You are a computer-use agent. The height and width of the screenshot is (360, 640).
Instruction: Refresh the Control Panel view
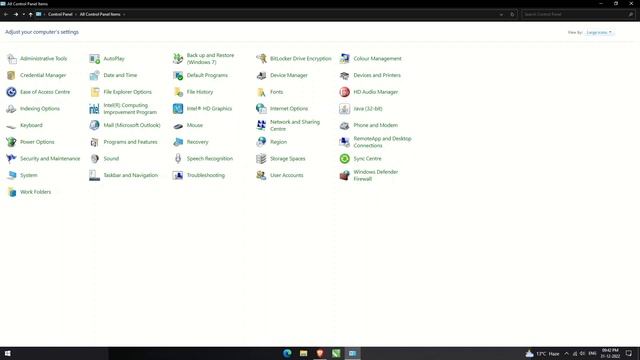click(512, 14)
